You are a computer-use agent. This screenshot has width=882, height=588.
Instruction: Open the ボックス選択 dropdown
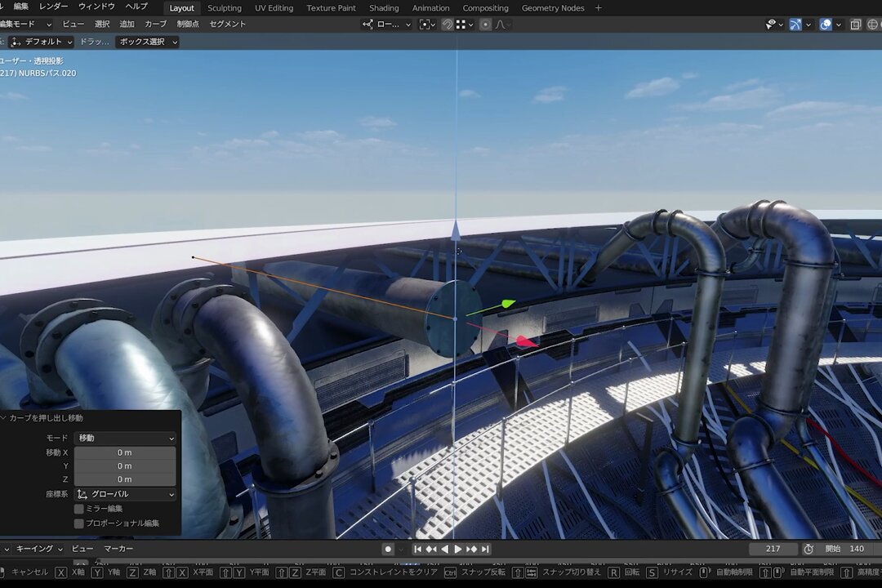(147, 42)
